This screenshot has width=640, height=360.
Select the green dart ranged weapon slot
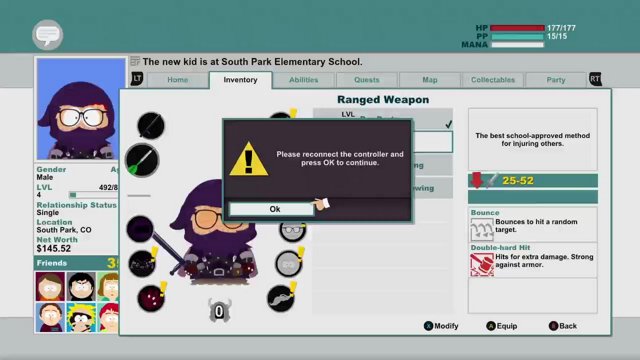pyautogui.click(x=142, y=160)
